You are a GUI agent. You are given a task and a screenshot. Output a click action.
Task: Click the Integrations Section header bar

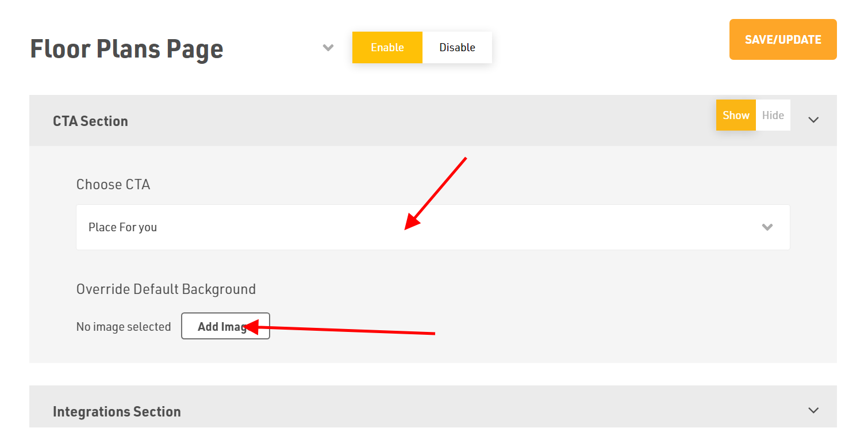(433, 407)
